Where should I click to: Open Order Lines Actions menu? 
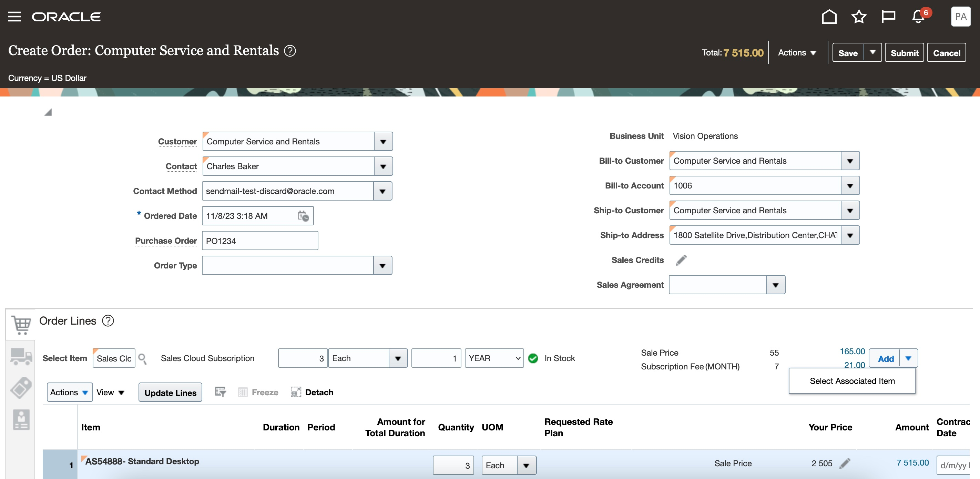pyautogui.click(x=70, y=392)
